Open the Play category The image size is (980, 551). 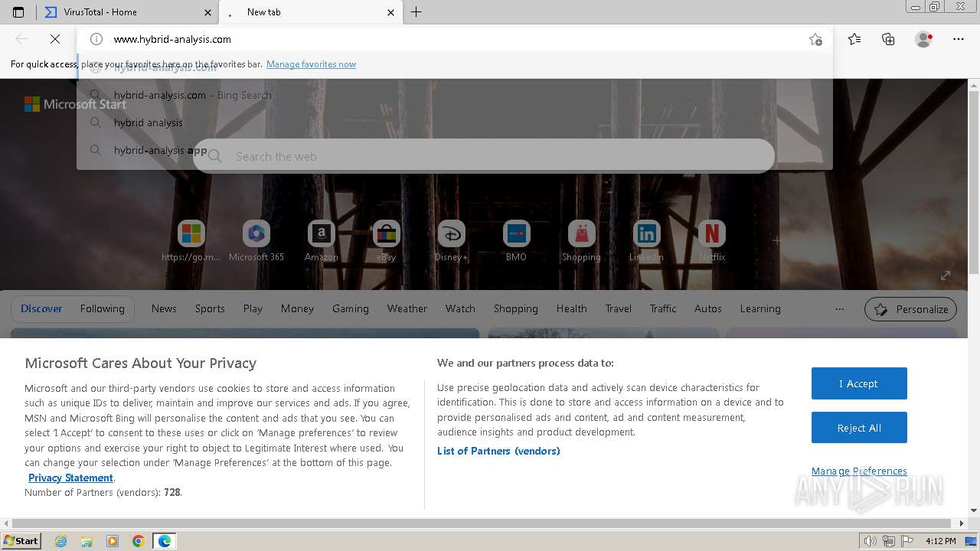point(253,308)
